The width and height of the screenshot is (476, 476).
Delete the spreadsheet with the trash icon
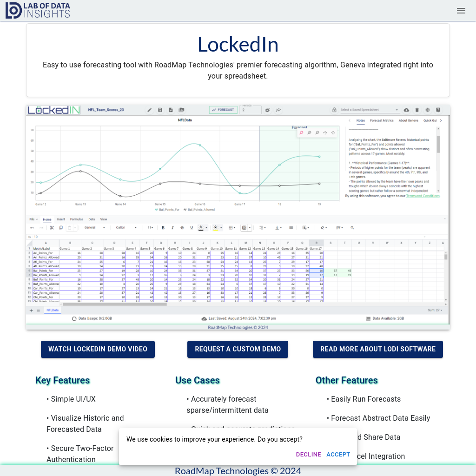416,110
